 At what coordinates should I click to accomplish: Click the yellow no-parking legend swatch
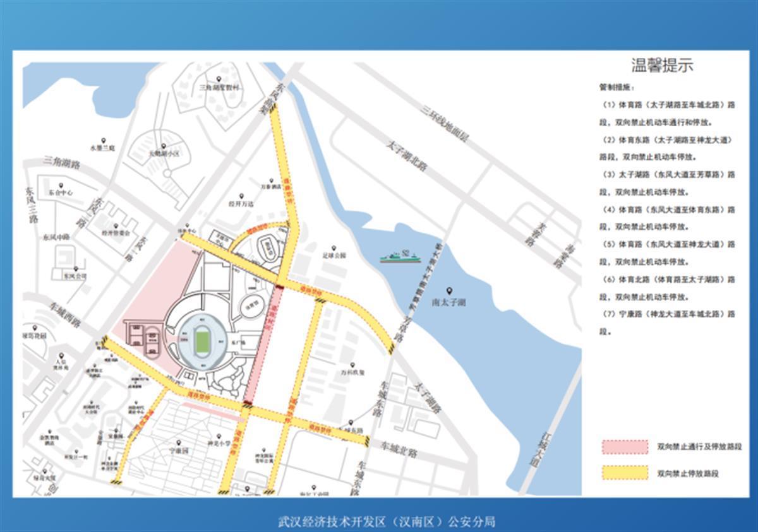tap(625, 473)
